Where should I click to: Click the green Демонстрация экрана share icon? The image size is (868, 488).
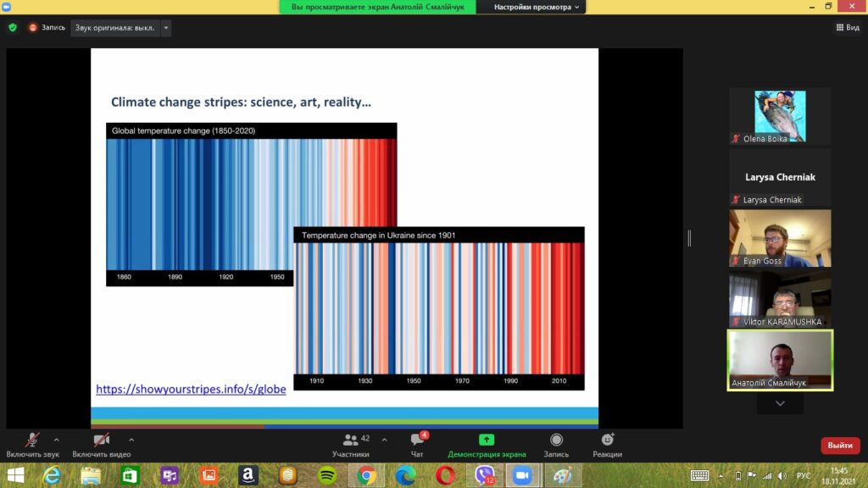coord(487,440)
